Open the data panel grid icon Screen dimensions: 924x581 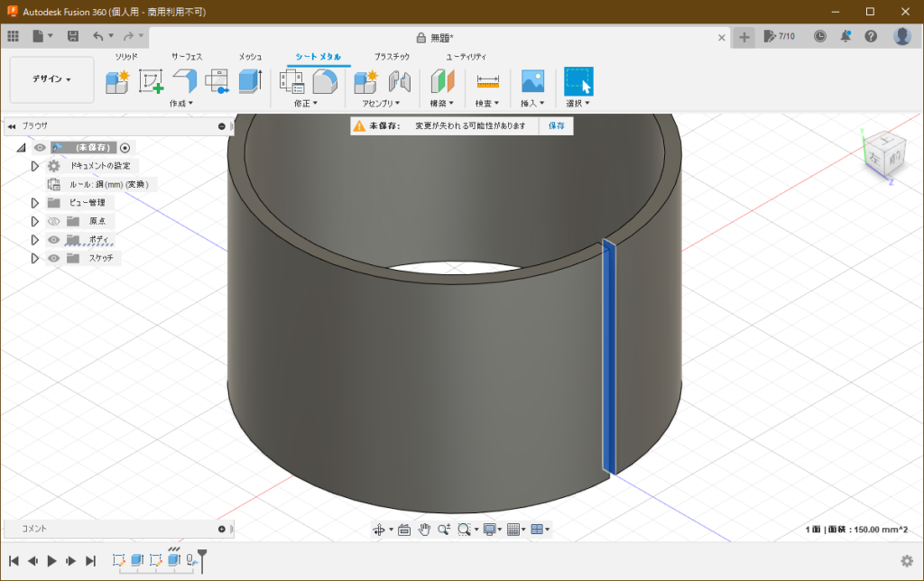point(13,36)
